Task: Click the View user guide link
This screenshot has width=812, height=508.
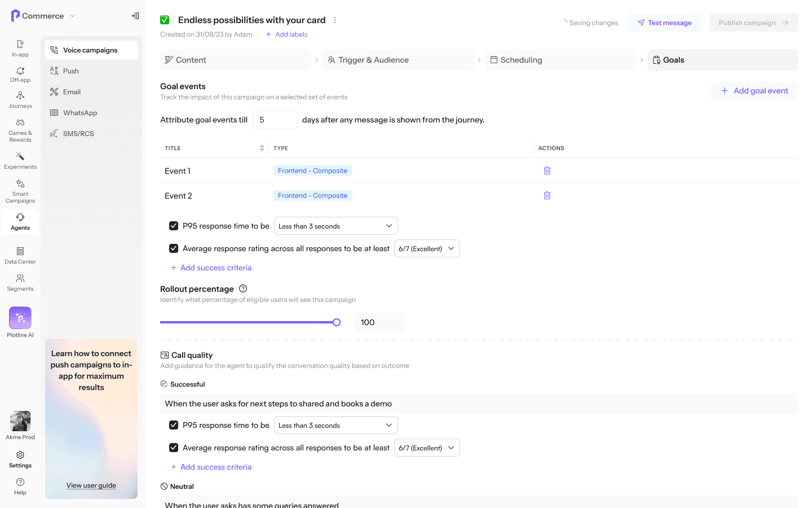Action: click(91, 485)
